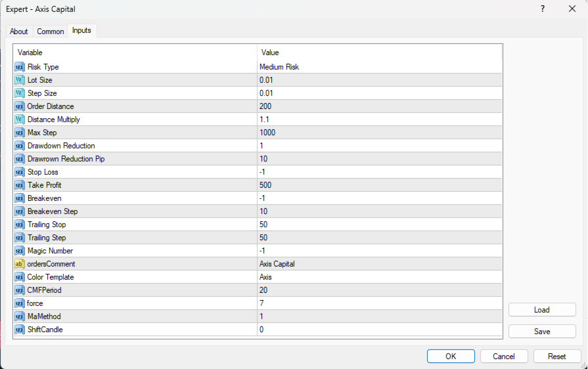Click the Reset button
This screenshot has width=588, height=369.
tap(557, 357)
